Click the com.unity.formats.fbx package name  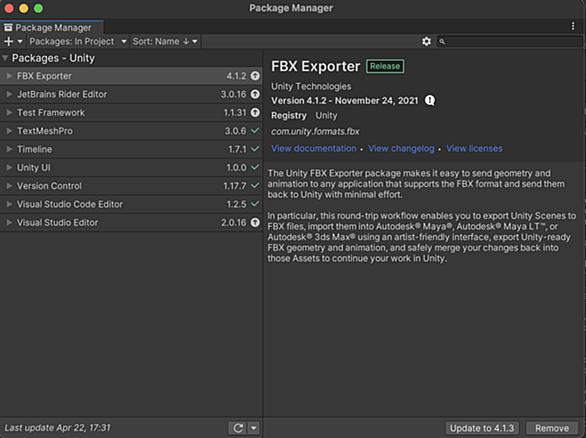pos(315,132)
